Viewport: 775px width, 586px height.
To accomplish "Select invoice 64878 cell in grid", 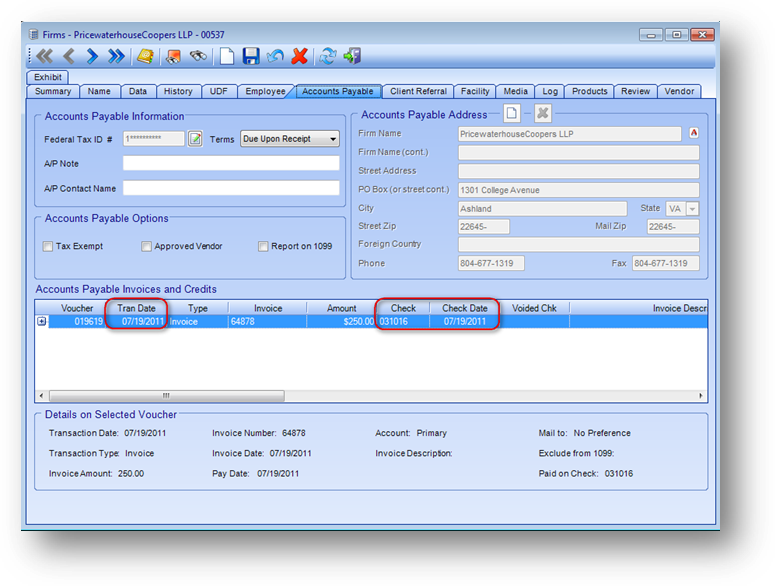I will [267, 322].
